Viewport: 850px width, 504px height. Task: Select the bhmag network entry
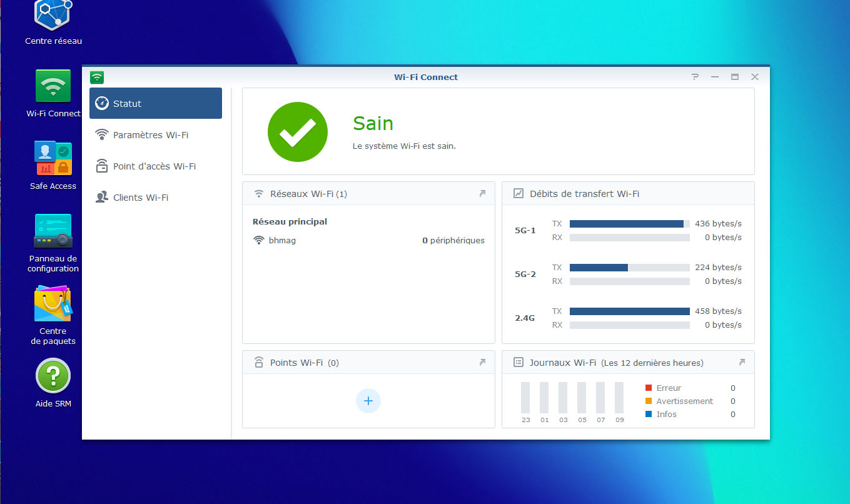[x=282, y=240]
